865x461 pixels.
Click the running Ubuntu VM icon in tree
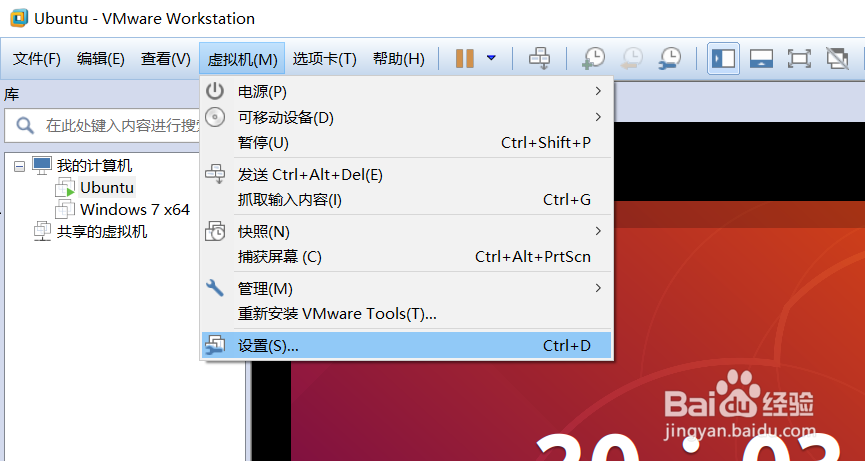(65, 188)
